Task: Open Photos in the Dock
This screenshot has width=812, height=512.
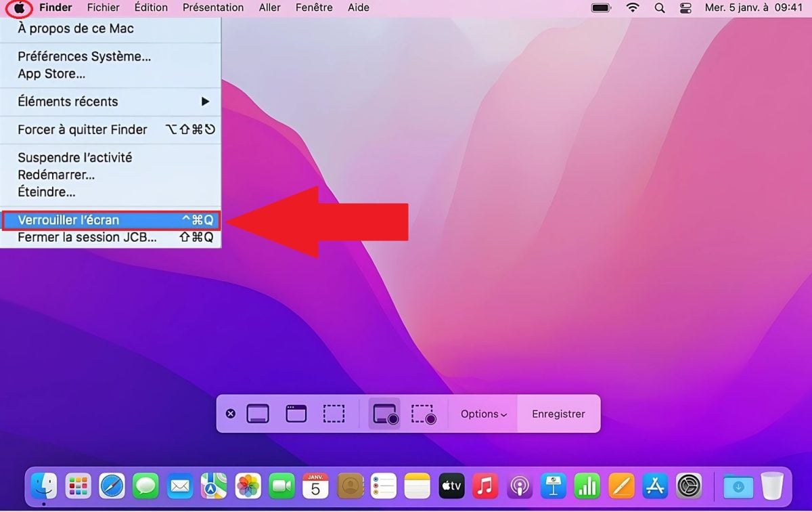Action: pyautogui.click(x=248, y=486)
